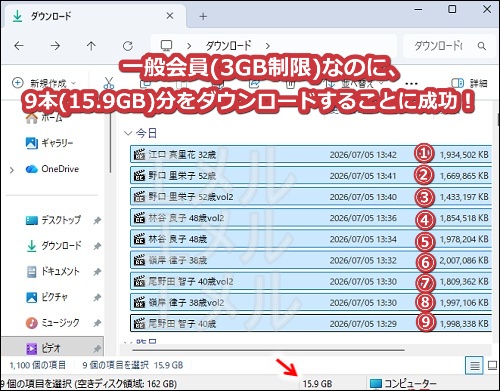
Task: Unpin デスクトップ using its pin icon
Action: 97,220
